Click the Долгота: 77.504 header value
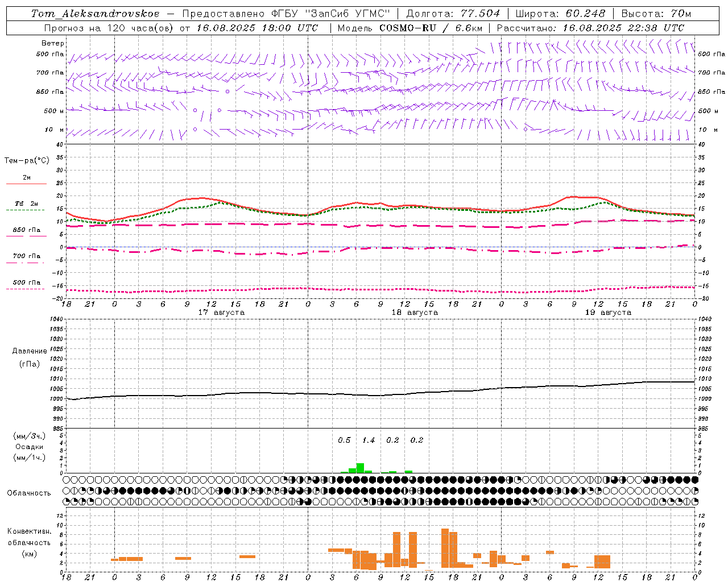 click(x=453, y=14)
